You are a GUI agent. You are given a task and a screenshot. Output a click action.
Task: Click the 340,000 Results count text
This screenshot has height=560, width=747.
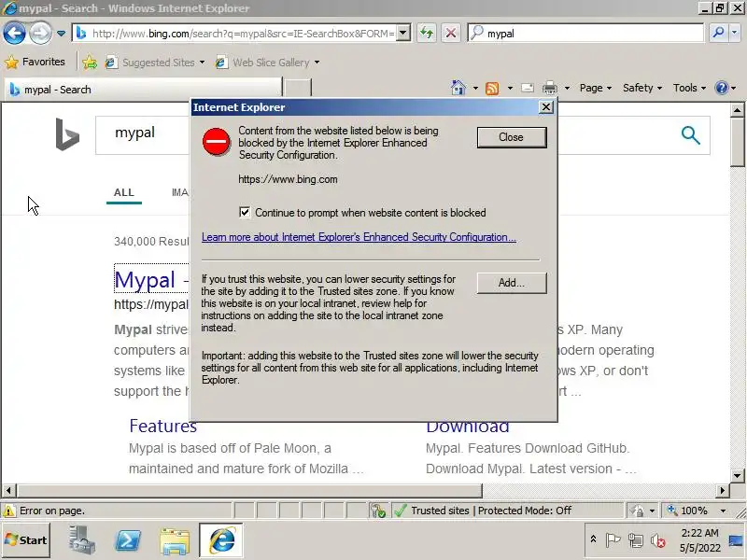point(151,242)
